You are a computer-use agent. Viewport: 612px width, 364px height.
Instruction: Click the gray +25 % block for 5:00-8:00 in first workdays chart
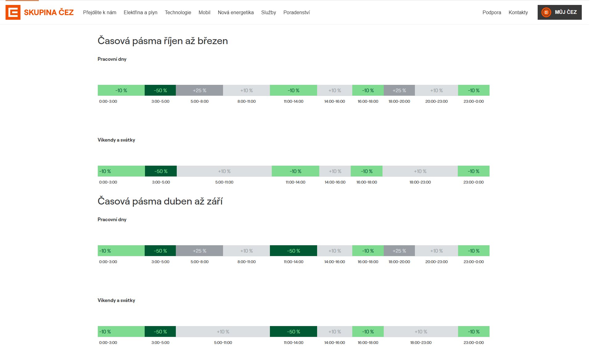point(200,90)
